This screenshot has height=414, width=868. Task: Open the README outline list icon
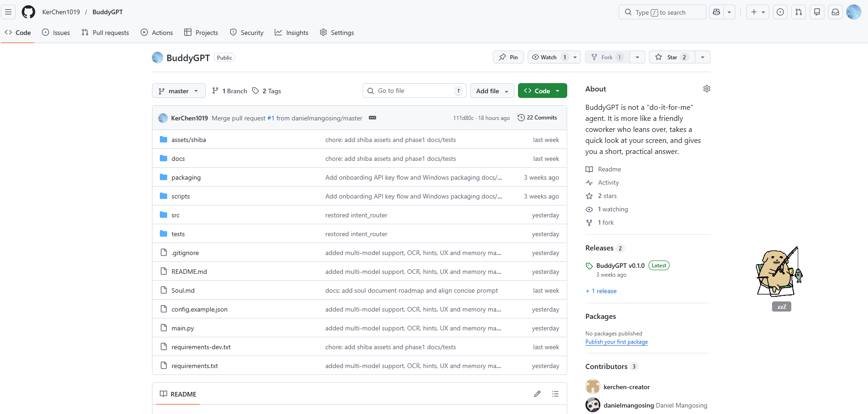tap(555, 394)
